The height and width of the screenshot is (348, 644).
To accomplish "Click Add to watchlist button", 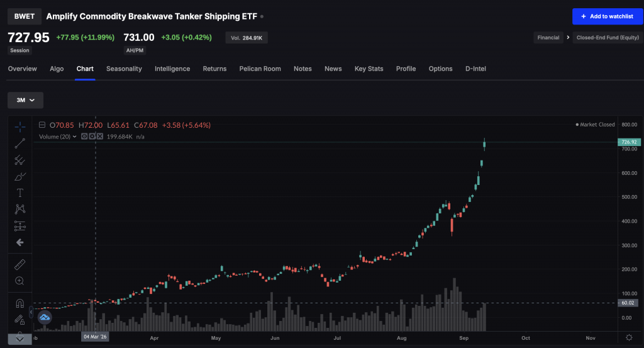I will [x=608, y=16].
